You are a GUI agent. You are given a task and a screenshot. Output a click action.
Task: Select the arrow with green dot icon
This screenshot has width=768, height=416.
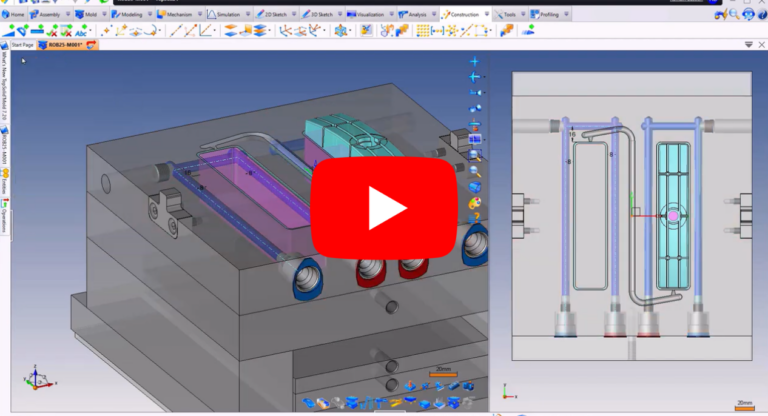click(x=528, y=31)
